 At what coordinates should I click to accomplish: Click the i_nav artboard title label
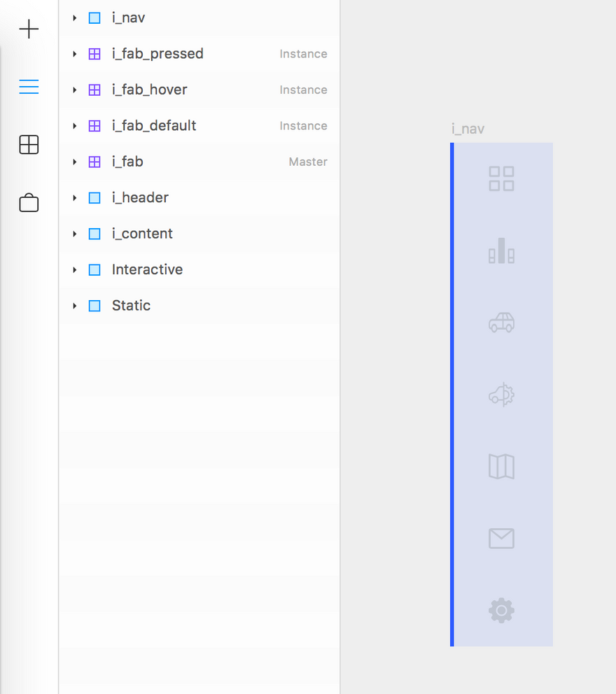pos(468,129)
